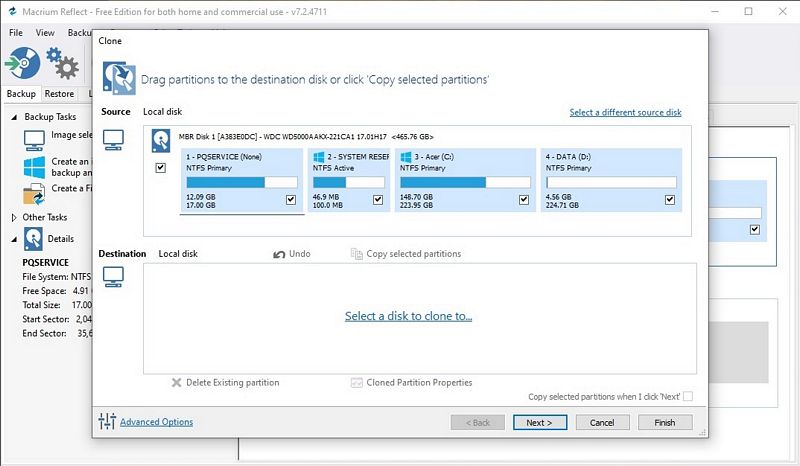This screenshot has height=466, width=800.
Task: Uncheck the PQSERVICE partition checkbox
Action: click(x=291, y=200)
